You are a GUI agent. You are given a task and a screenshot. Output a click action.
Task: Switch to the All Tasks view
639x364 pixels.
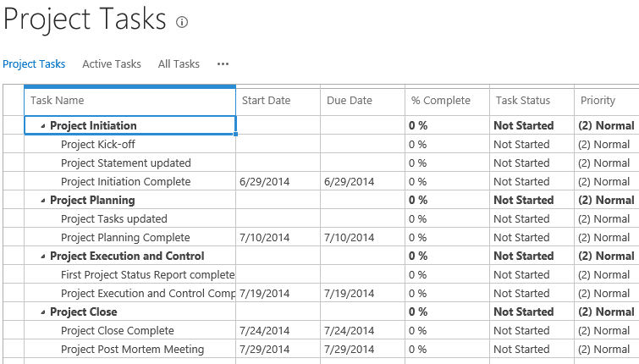point(179,64)
